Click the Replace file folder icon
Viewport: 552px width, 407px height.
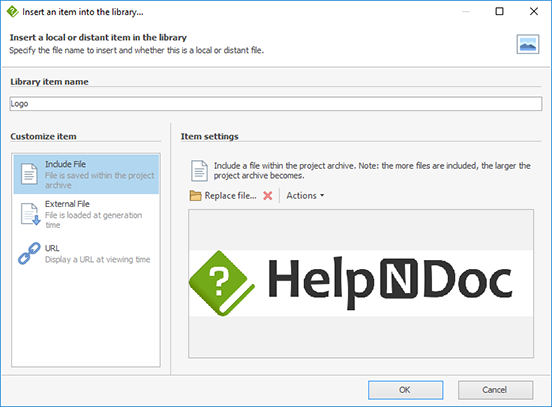coord(195,196)
